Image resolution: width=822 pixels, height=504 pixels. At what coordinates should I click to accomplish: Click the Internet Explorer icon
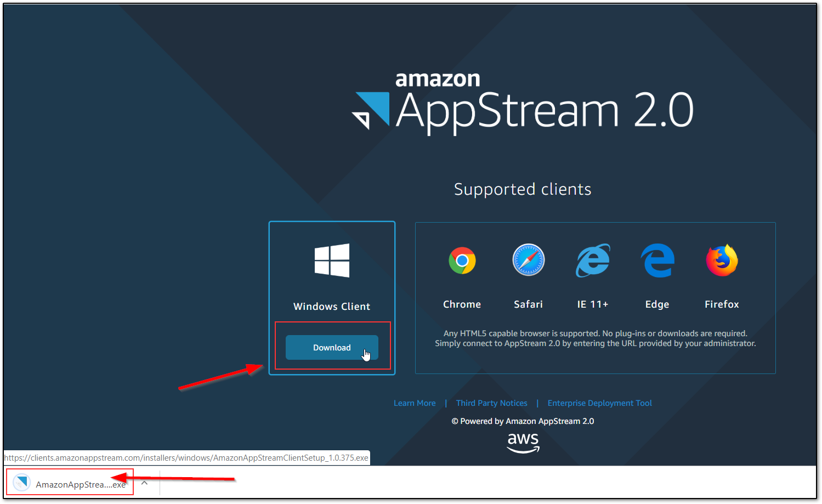[x=593, y=261]
